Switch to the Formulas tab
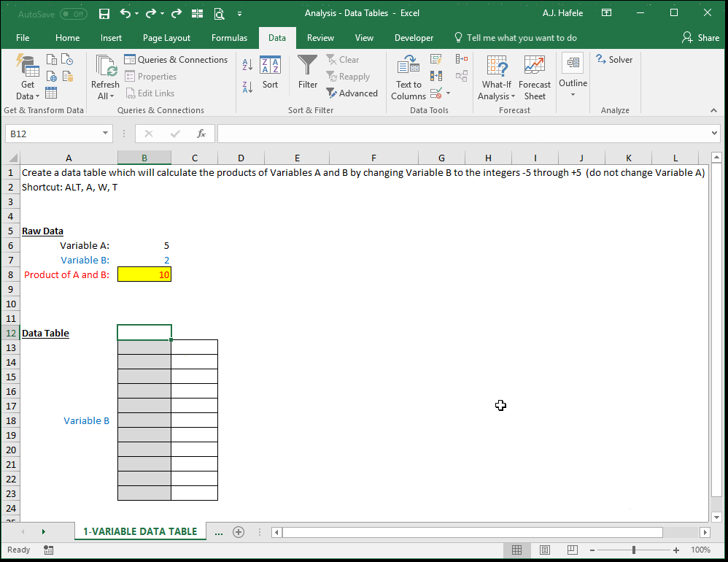The height and width of the screenshot is (562, 728). [229, 38]
